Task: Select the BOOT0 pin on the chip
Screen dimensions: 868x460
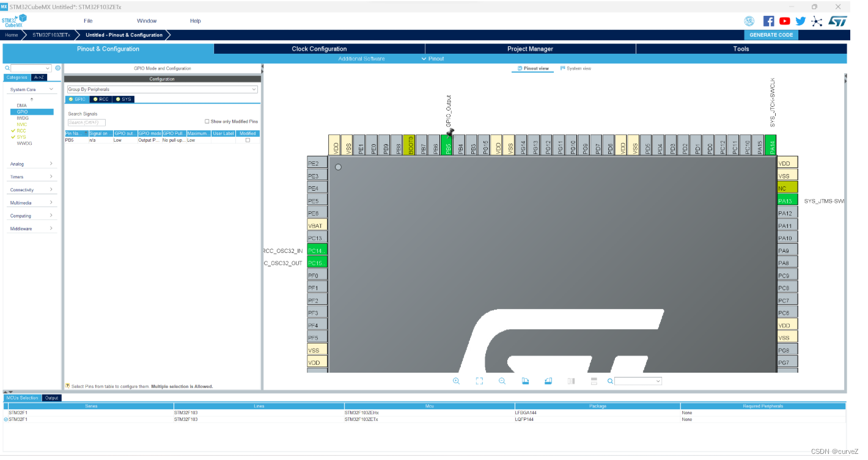Action: [410, 145]
